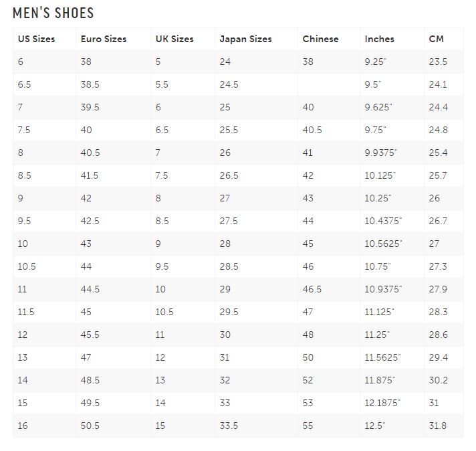
Task: Select the CM column header
Action: pyautogui.click(x=436, y=39)
